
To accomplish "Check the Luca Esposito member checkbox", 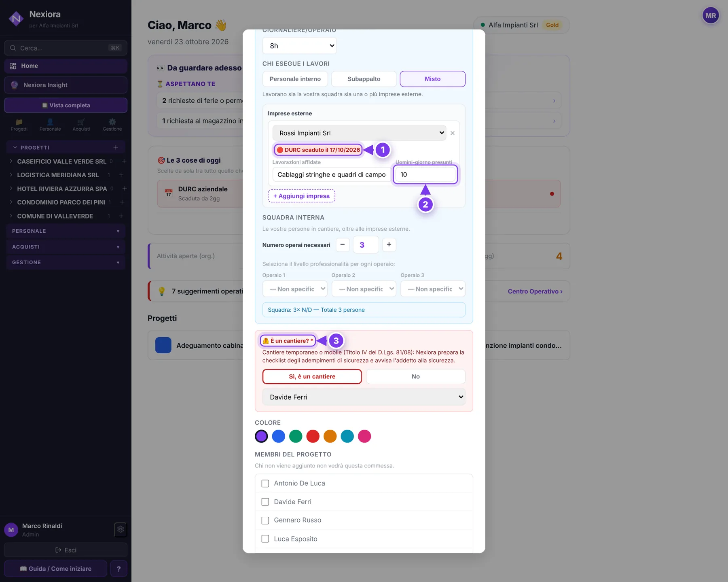I will pos(265,539).
